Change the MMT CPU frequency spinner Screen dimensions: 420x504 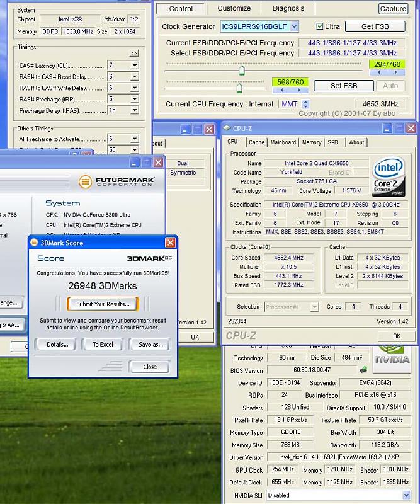click(305, 104)
